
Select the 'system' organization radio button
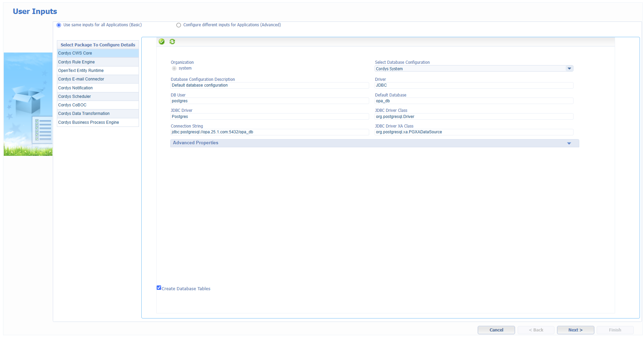tap(174, 69)
